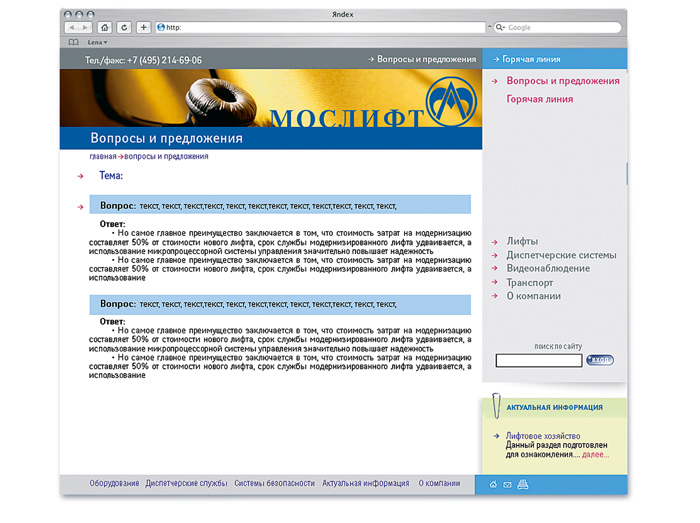Image resolution: width=700 pixels, height=523 pixels.
Task: Click the site search input box
Action: [x=539, y=360]
